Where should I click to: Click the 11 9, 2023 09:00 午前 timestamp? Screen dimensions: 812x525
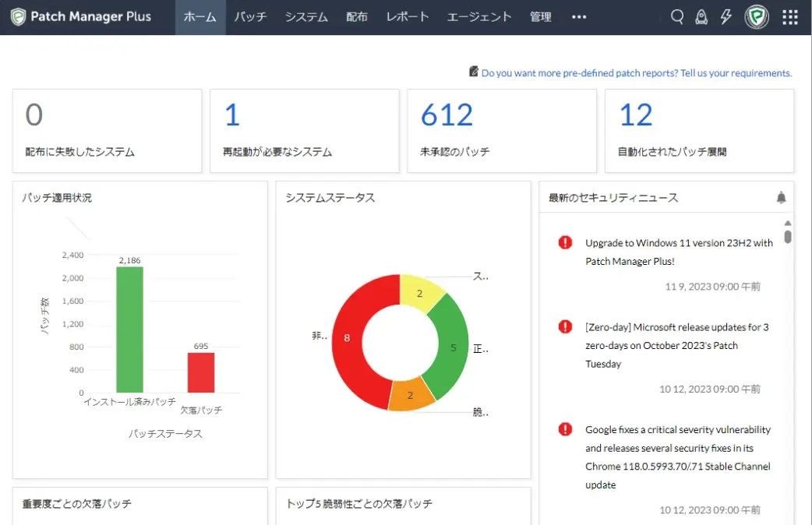click(x=712, y=287)
